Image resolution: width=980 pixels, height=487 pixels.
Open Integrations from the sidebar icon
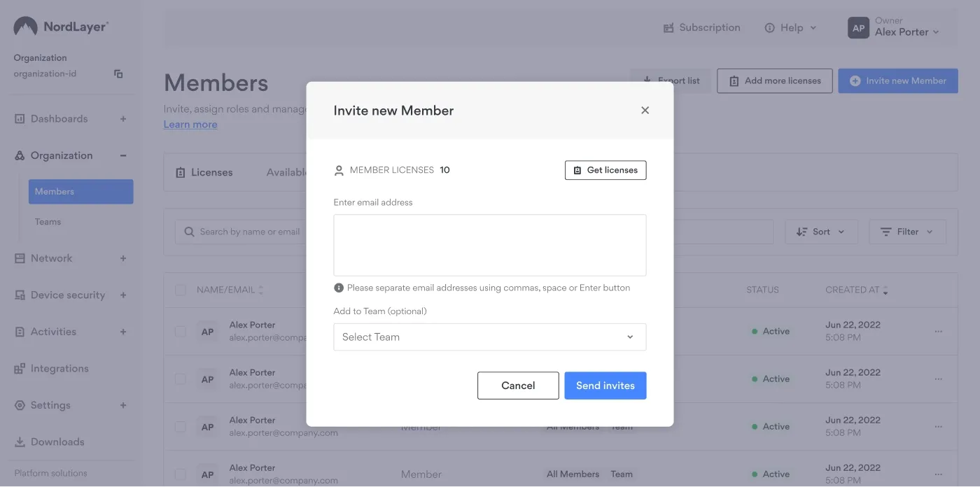(19, 368)
